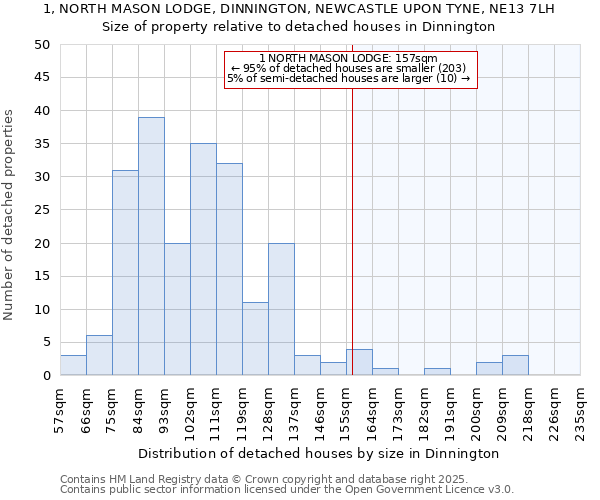The width and height of the screenshot is (600, 500).
Task: Click the bar between 66sqm and 75sqm
Action: coord(99,355)
